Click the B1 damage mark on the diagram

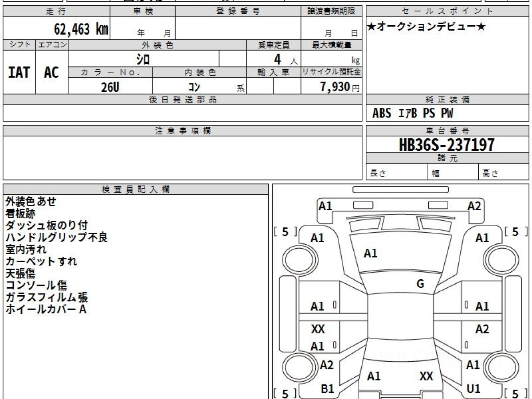328,389
